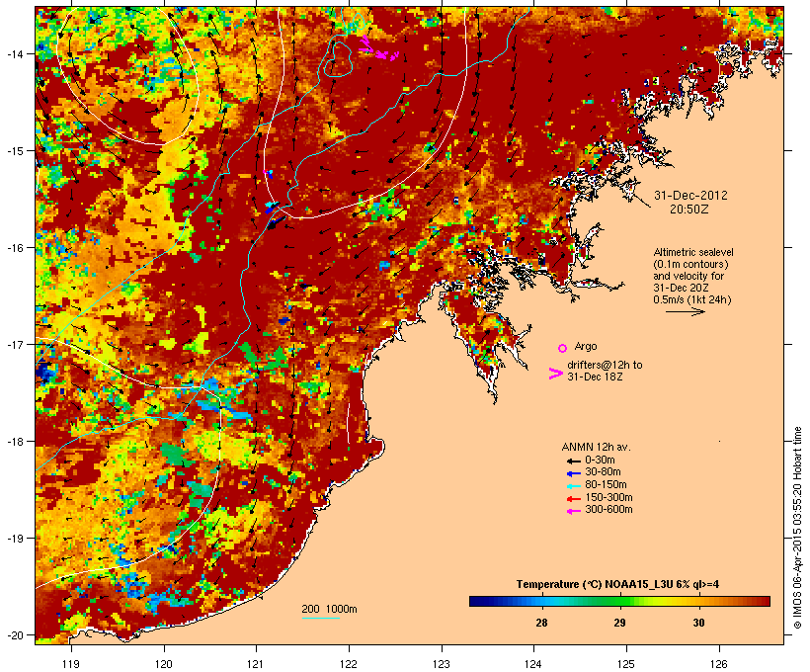Viewport: 810px width, 672px height.
Task: Click the longitude label '120'
Action: [164, 664]
